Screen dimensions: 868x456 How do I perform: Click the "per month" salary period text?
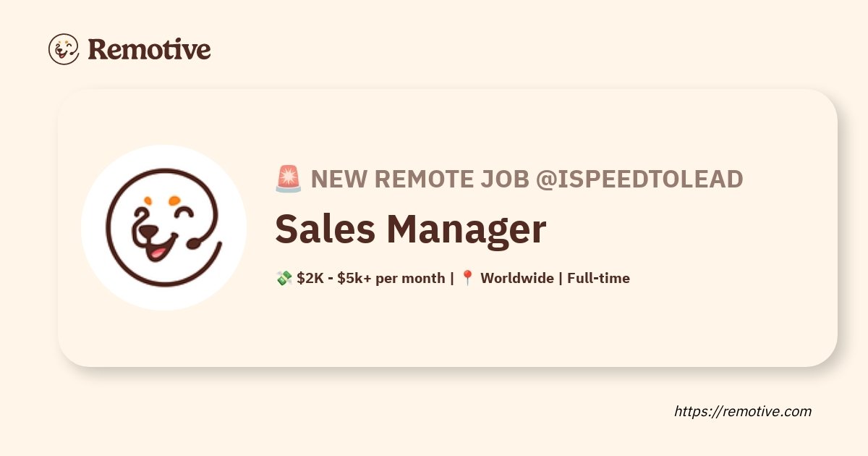click(x=410, y=278)
